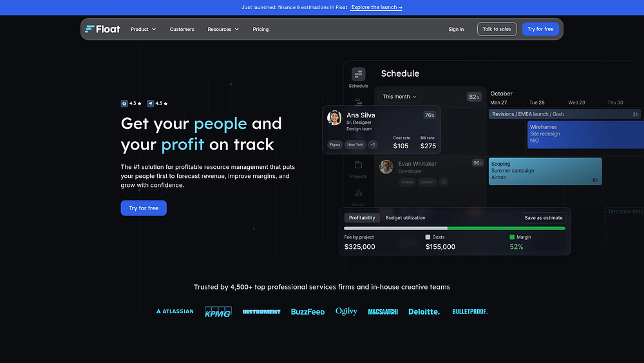Click the profitability progress bar
This screenshot has width=644, height=363.
pyautogui.click(x=455, y=228)
